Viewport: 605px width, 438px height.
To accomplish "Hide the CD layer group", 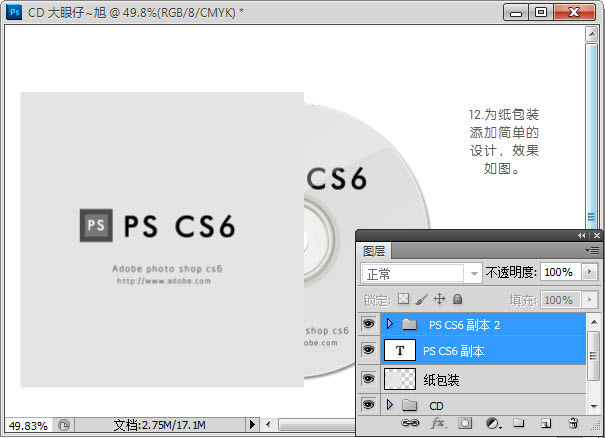I will [368, 405].
